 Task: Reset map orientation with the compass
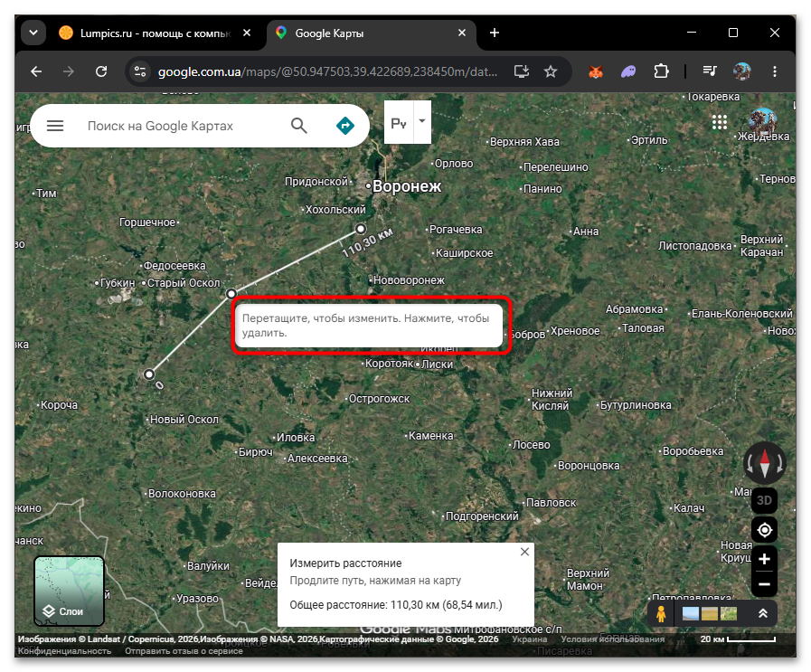tap(765, 463)
